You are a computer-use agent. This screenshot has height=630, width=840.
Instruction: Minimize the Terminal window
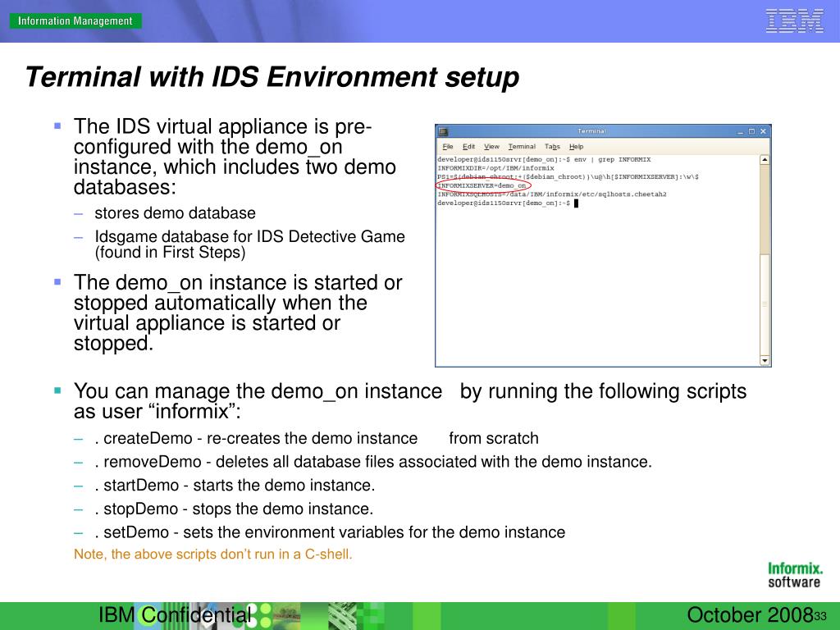click(740, 131)
